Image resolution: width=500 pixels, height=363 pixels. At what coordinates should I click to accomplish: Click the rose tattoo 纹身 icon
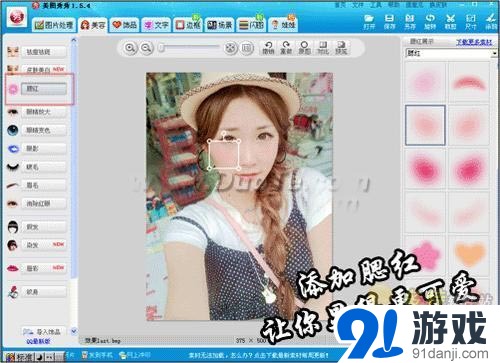pyautogui.click(x=13, y=292)
